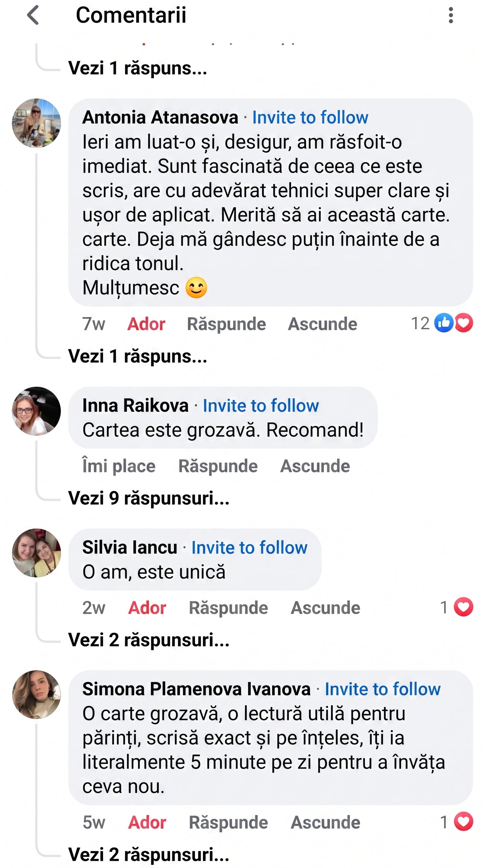This screenshot has width=485, height=868.
Task: View the 12 reactions on Antonia's comment
Action: tap(442, 323)
